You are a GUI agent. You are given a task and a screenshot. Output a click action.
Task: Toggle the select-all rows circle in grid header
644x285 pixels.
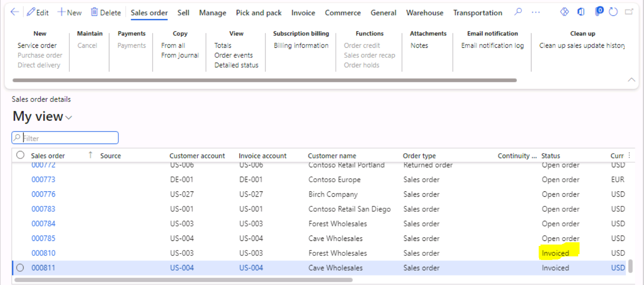point(20,155)
